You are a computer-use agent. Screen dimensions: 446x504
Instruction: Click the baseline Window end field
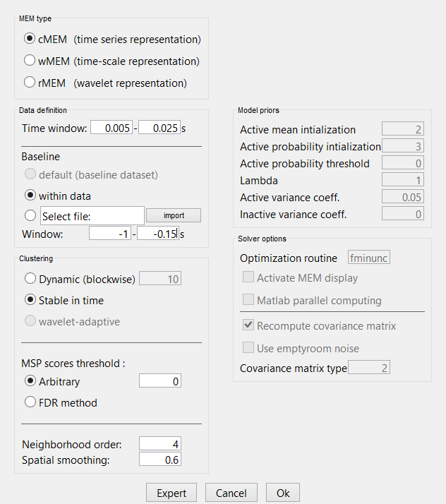[159, 234]
